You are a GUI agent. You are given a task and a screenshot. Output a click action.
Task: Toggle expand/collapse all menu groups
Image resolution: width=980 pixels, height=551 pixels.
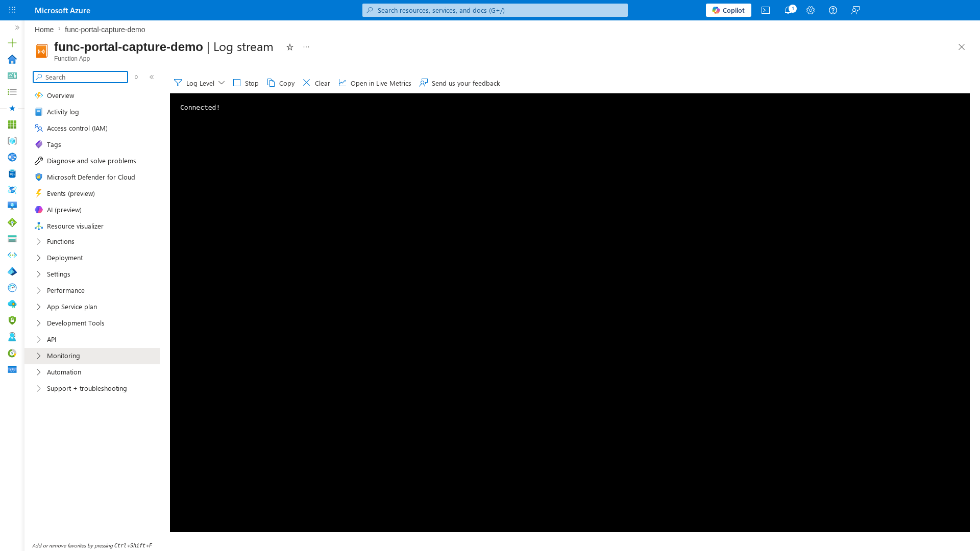[x=136, y=77]
